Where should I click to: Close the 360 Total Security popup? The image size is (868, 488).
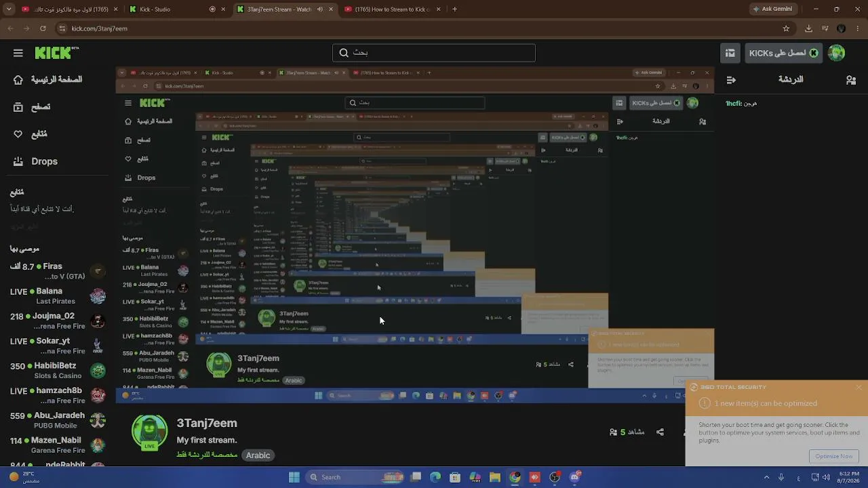click(x=859, y=387)
